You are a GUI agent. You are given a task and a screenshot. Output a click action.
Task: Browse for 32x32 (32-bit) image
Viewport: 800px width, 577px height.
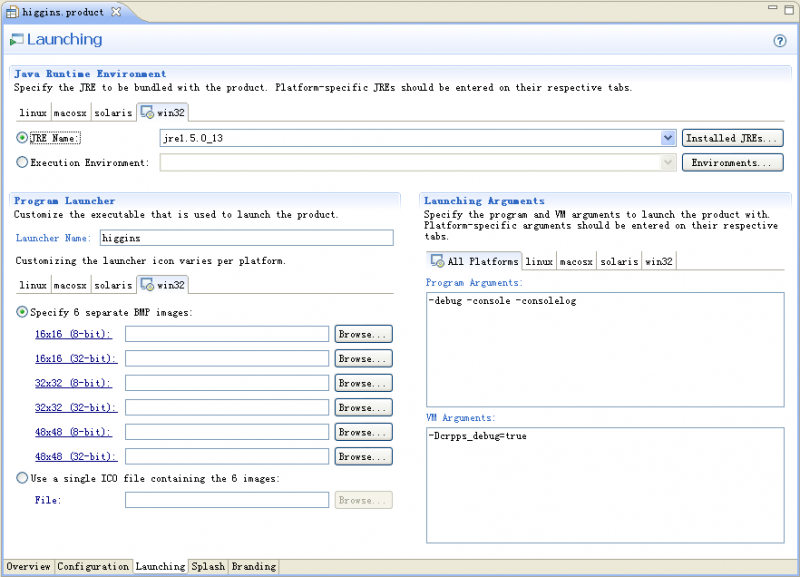click(363, 408)
